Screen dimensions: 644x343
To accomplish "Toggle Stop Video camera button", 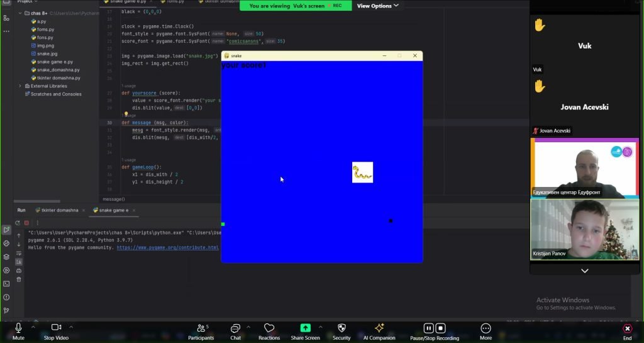I will pyautogui.click(x=57, y=331).
